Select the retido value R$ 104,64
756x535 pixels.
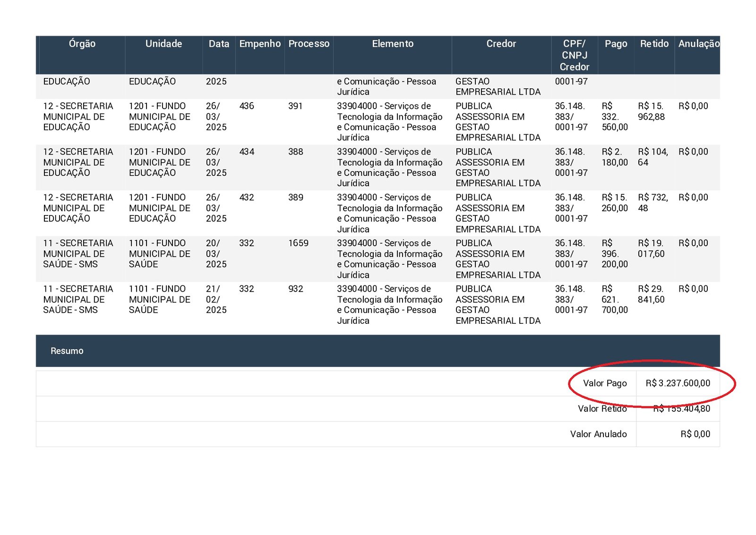(653, 157)
